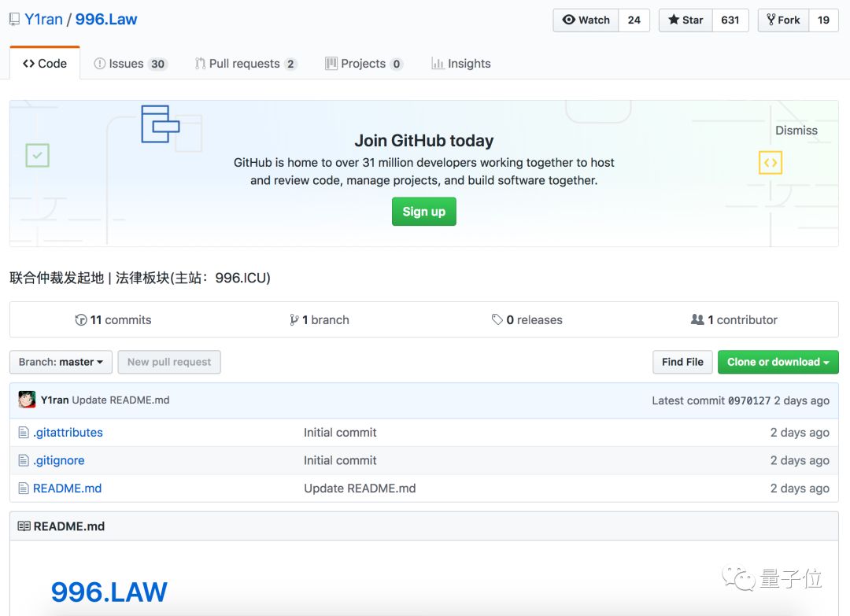Open Y1ran author link in latest commit
This screenshot has height=616, width=850.
(55, 400)
